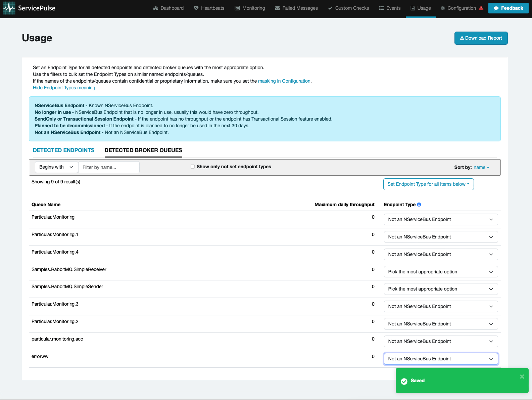Click the Events list icon
This screenshot has height=400, width=532.
[381, 8]
